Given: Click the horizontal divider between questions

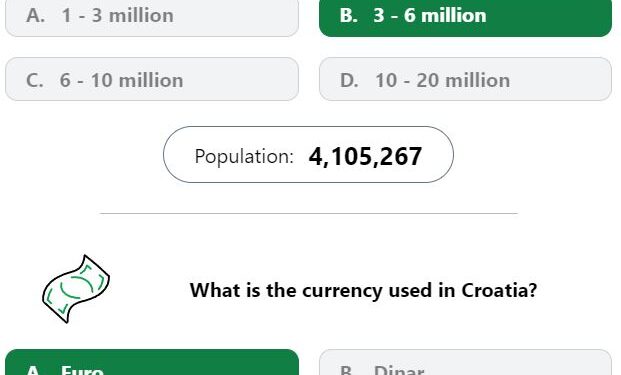Looking at the screenshot, I should pyautogui.click(x=309, y=213).
